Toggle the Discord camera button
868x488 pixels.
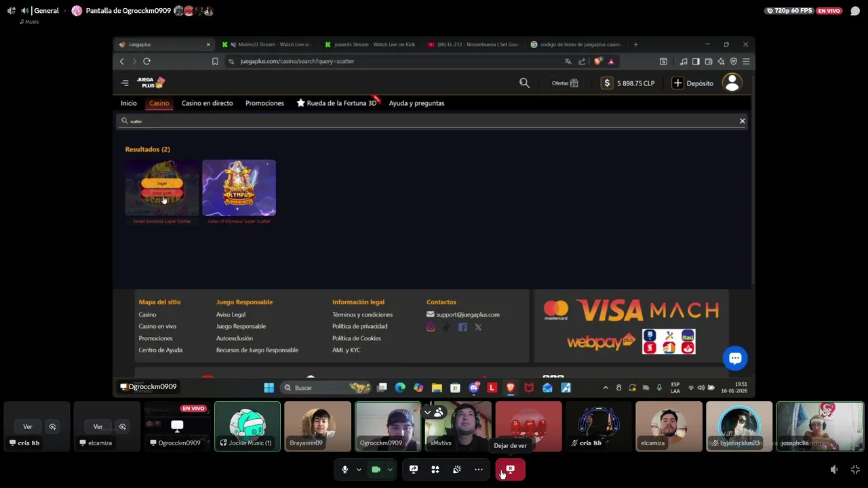coord(376,469)
